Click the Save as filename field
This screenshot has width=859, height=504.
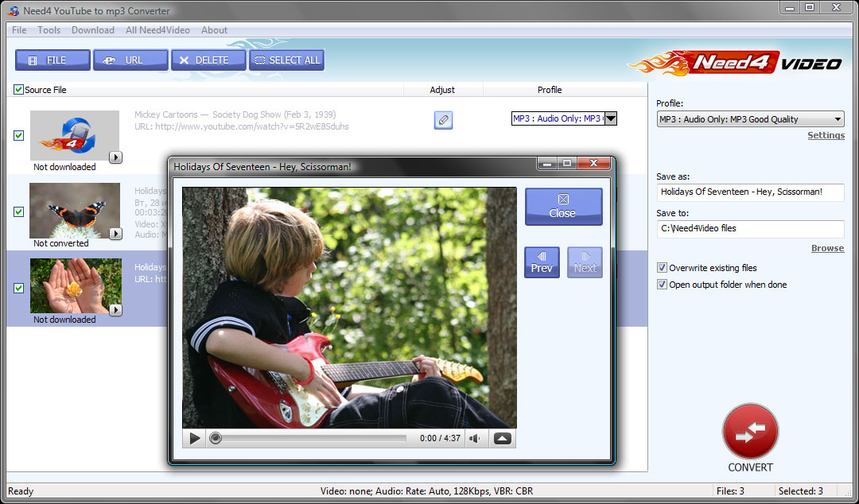pyautogui.click(x=751, y=192)
